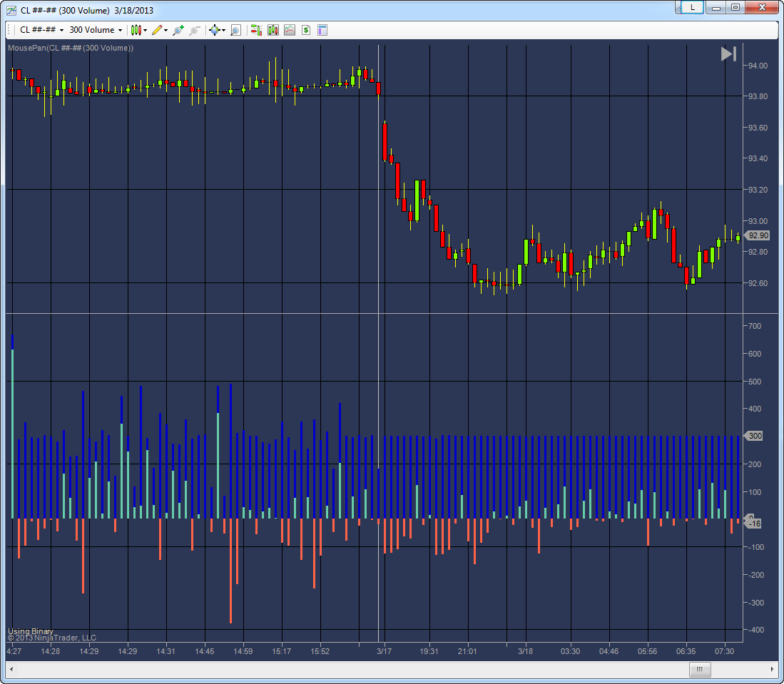Click the zoom in magnifier icon
This screenshot has height=684, width=784.
point(178,30)
